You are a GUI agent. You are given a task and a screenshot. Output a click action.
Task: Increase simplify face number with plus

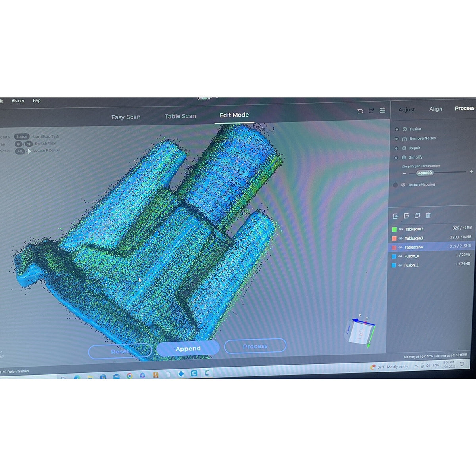[471, 172]
